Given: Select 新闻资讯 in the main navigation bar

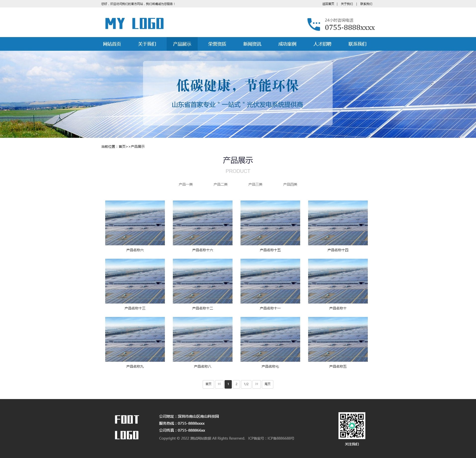Looking at the screenshot, I should click(252, 44).
